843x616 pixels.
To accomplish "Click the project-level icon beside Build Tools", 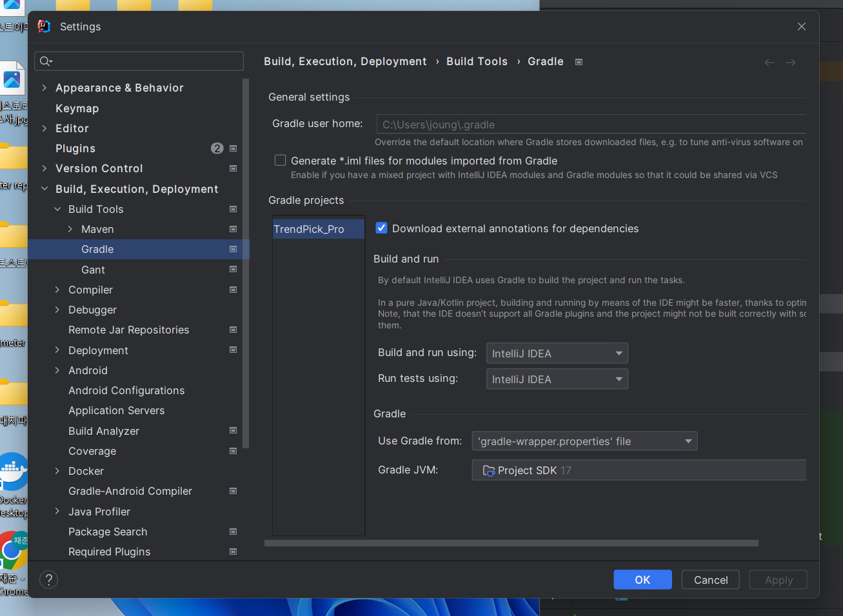I will (233, 209).
